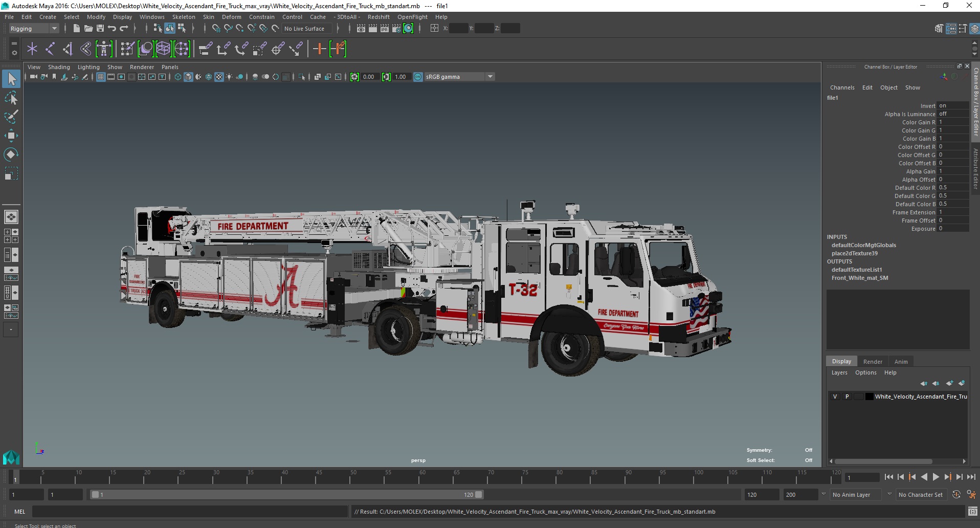Screen dimensions: 980x528
Task: Click the Undo arrow icon
Action: 112,28
